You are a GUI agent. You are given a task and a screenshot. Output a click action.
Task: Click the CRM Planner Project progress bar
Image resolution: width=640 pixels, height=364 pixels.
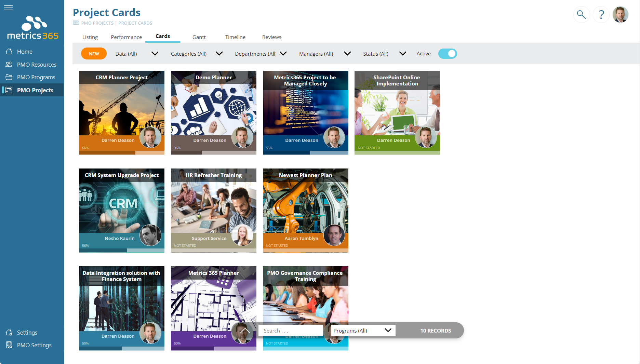point(122,153)
